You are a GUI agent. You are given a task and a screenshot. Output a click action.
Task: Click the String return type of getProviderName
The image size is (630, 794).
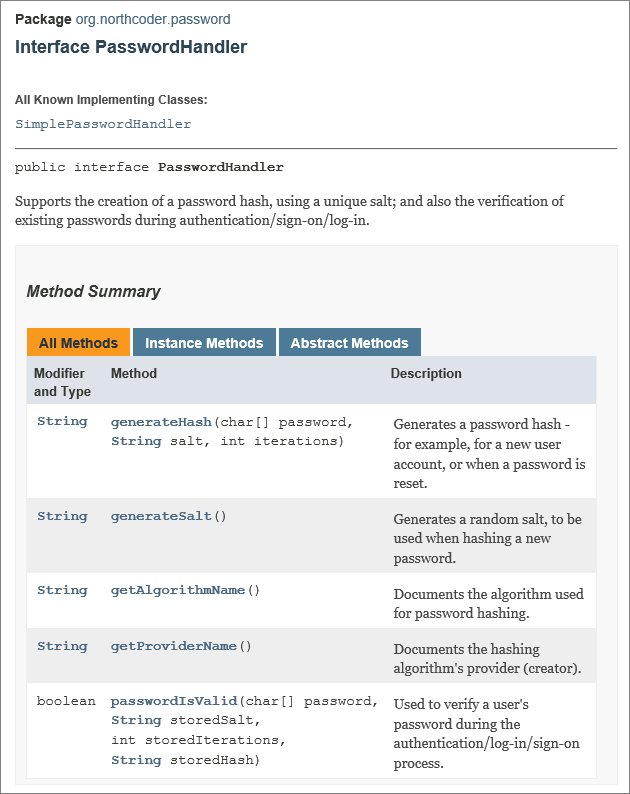click(62, 646)
